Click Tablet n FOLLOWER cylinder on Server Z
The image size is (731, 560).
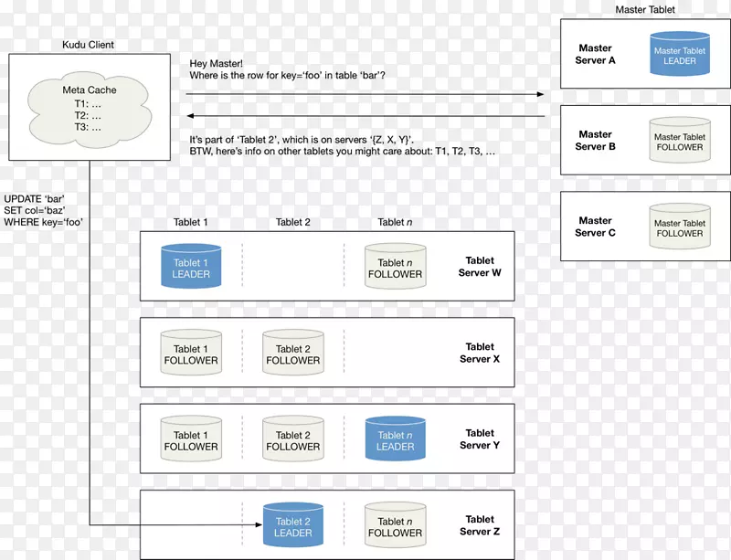coord(395,524)
